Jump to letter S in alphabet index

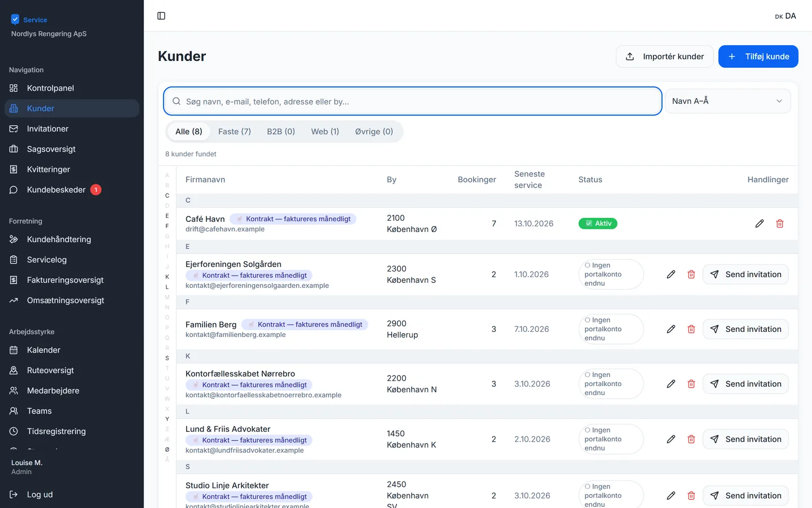click(x=167, y=358)
